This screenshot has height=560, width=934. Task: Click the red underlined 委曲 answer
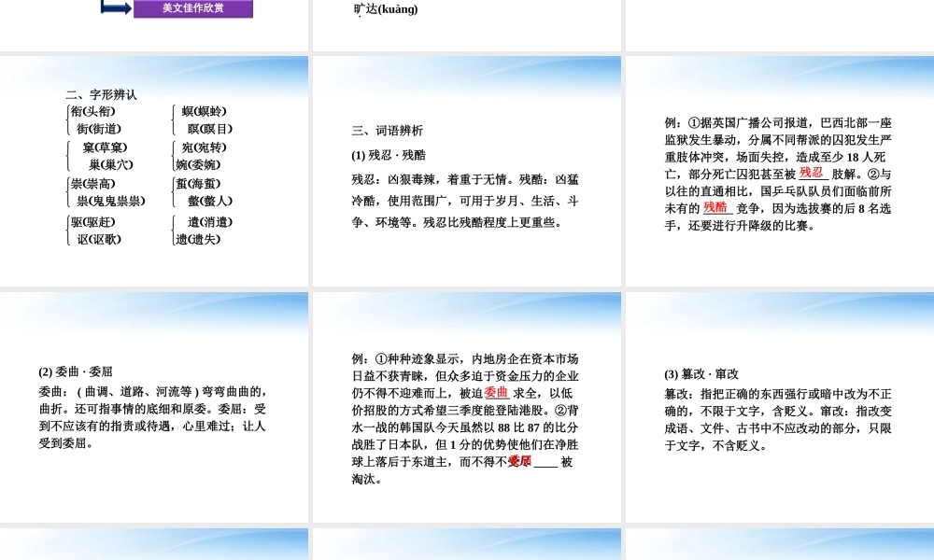coord(496,392)
